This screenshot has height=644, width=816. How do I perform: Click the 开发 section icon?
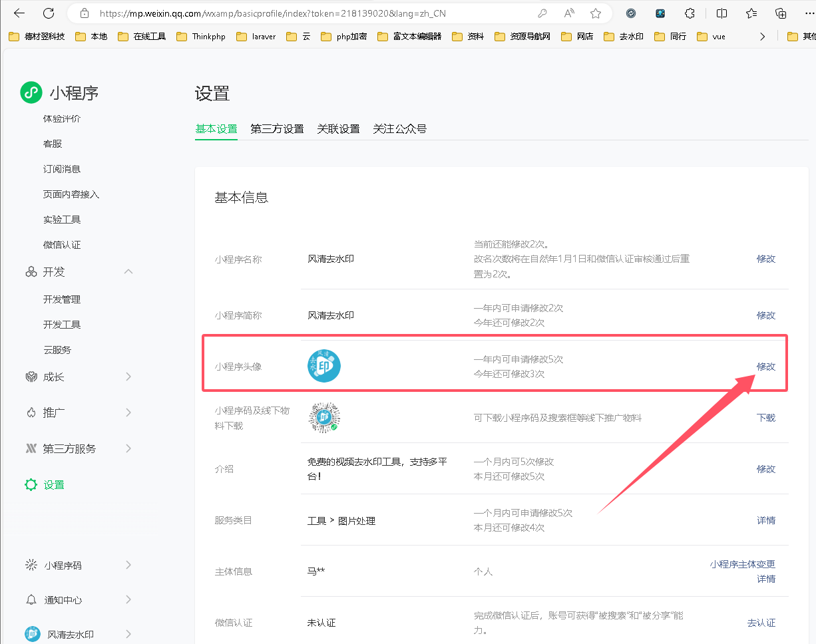pos(31,271)
